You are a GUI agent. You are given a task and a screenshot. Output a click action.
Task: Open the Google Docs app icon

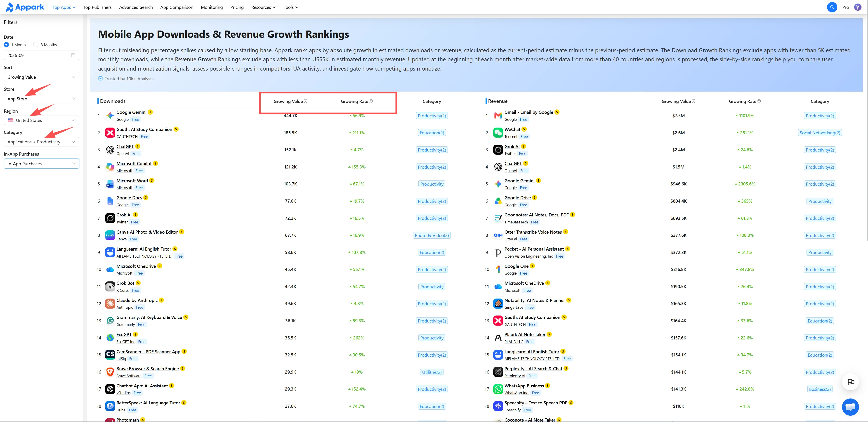(x=110, y=201)
